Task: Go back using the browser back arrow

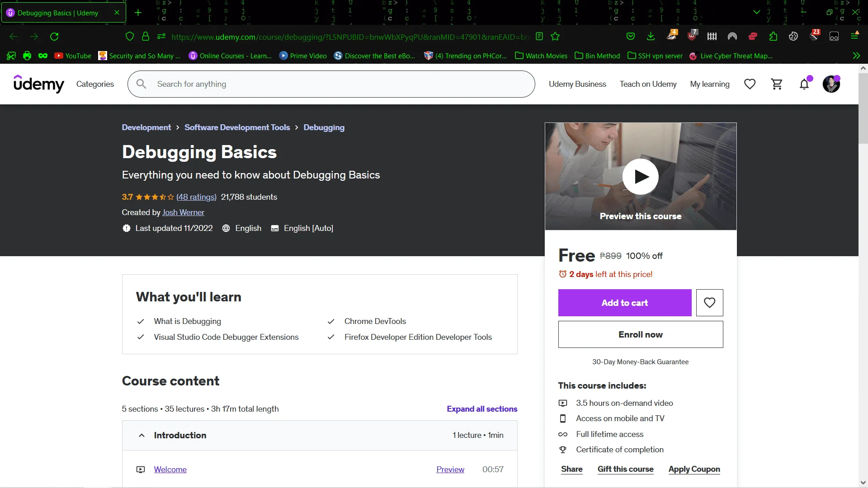Action: tap(14, 37)
